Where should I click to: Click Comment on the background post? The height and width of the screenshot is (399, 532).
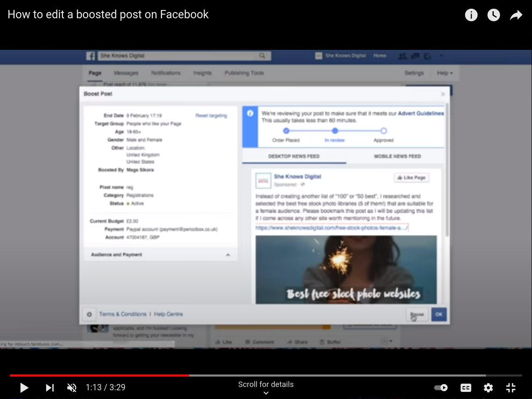click(x=259, y=342)
